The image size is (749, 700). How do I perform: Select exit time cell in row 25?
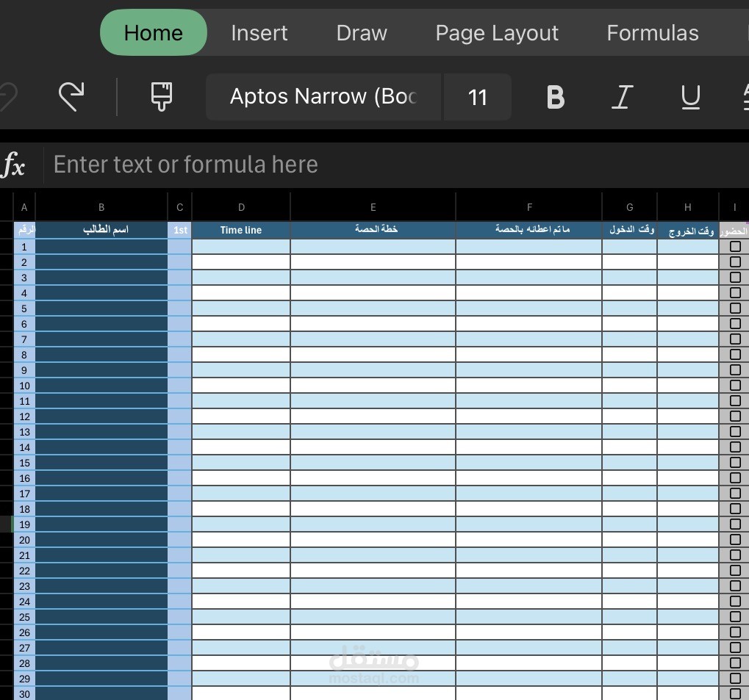(x=688, y=616)
